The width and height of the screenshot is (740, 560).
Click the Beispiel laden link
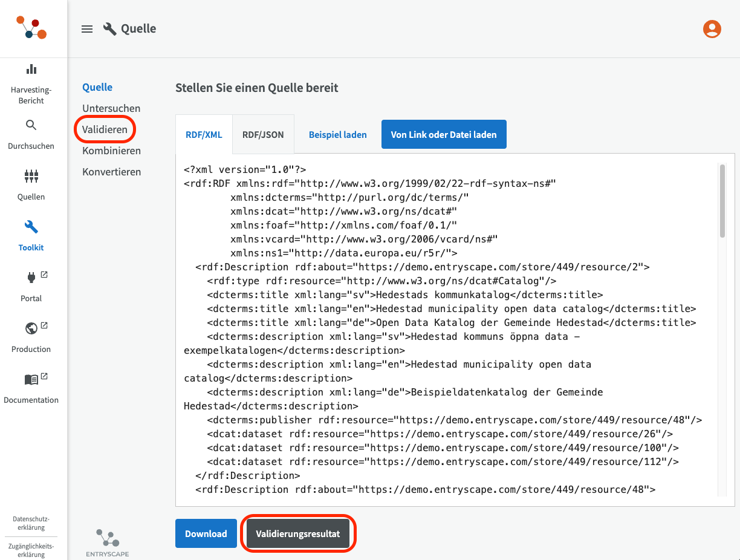[337, 135]
